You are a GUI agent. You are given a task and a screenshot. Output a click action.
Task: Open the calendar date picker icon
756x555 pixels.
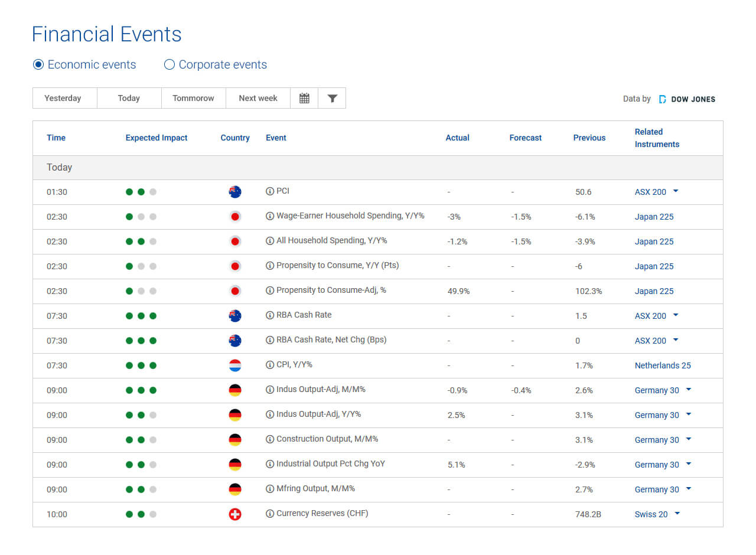coord(304,99)
